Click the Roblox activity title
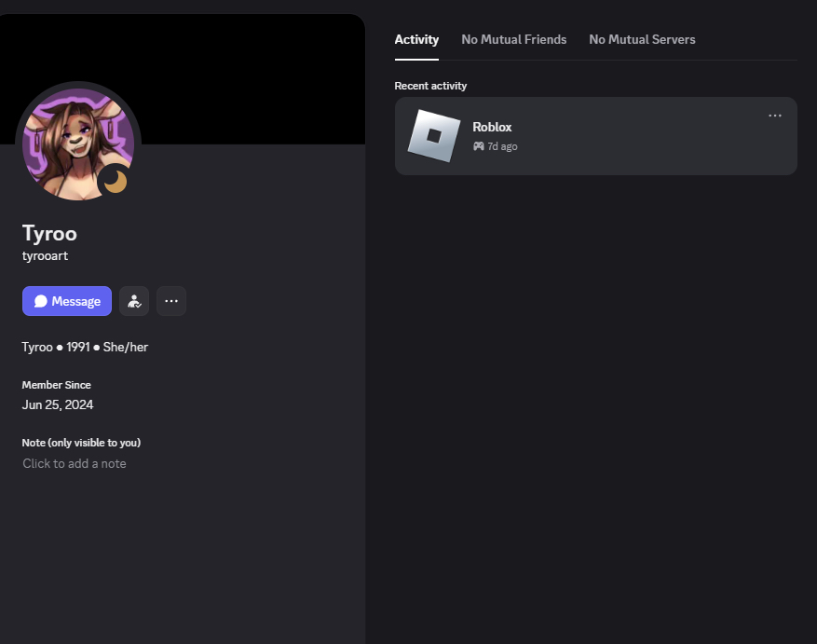Screen dimensions: 817x644 [x=492, y=127]
